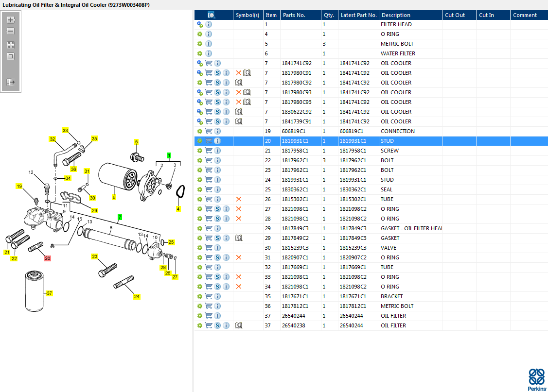548x392 pixels.
Task: Click yellow callout 4 below the O ring
Action: pyautogui.click(x=178, y=209)
